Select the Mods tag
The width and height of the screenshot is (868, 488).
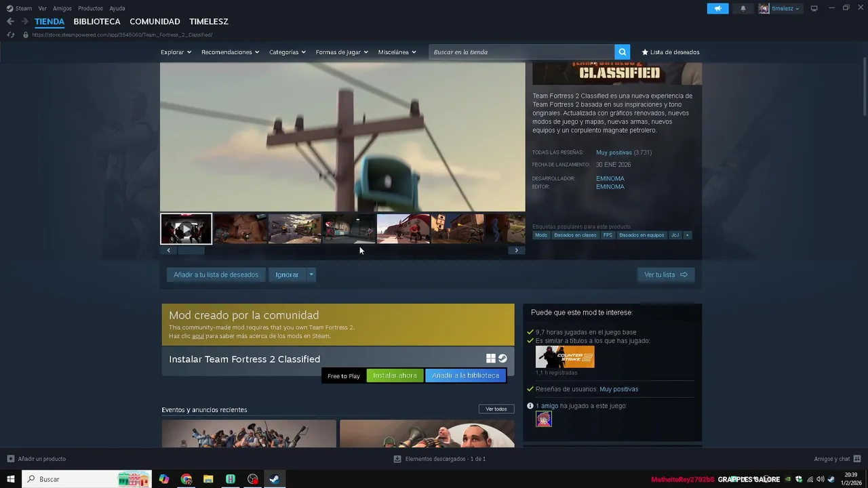[541, 235]
